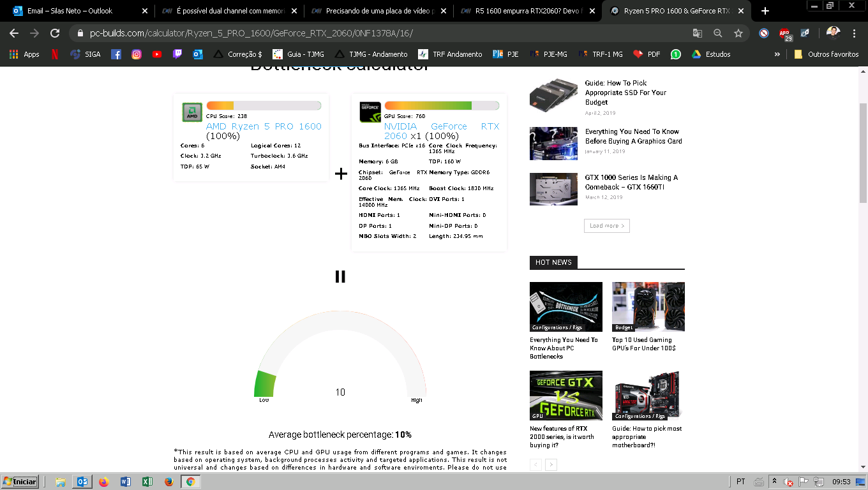Click the AMD processor logo

point(192,112)
